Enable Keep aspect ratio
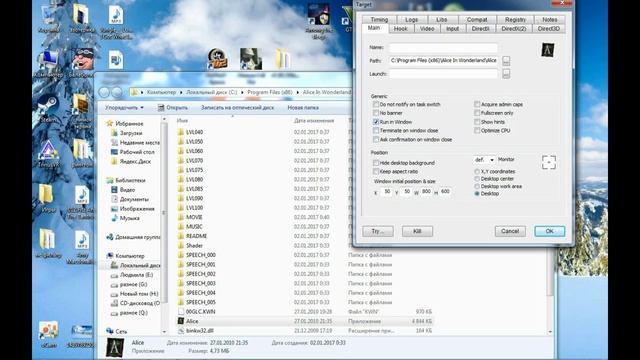Viewport: 640px width, 360px height. point(376,172)
